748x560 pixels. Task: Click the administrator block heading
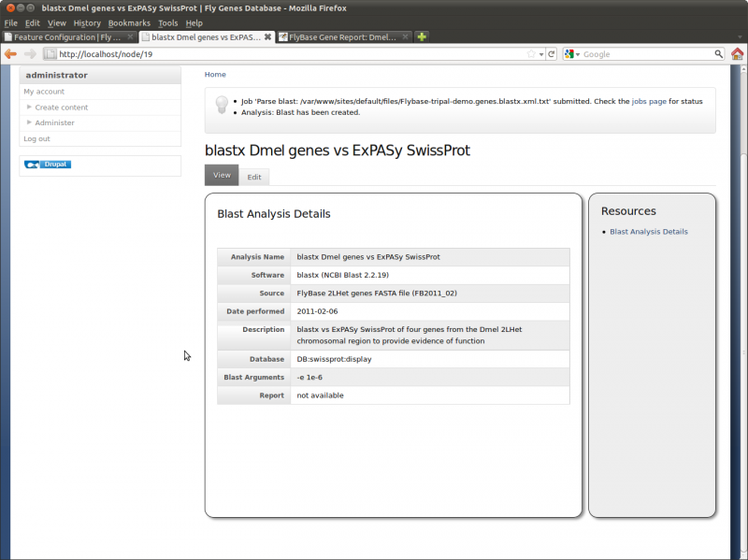point(57,75)
